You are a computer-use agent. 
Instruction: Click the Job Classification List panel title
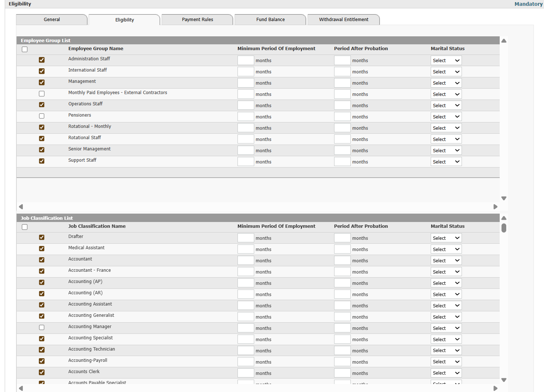[46, 218]
